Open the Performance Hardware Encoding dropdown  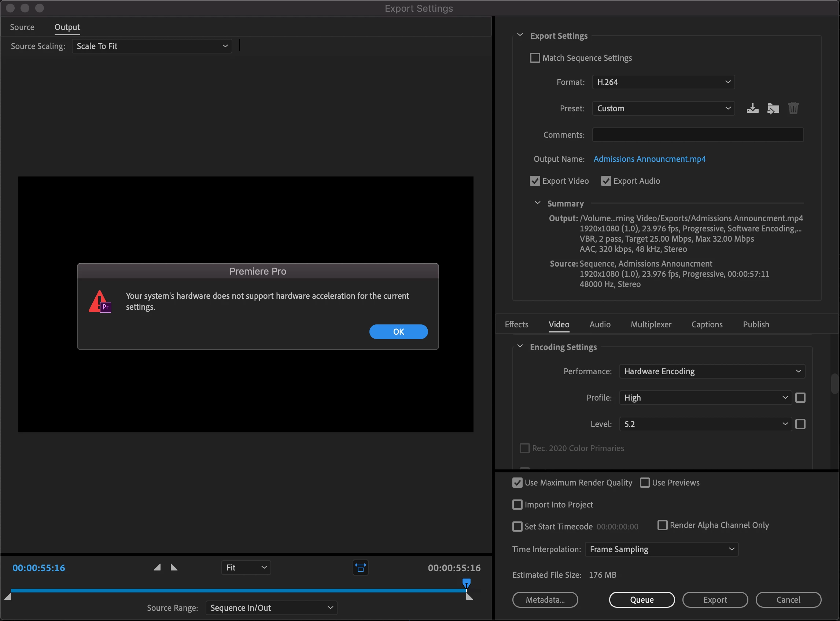point(712,371)
